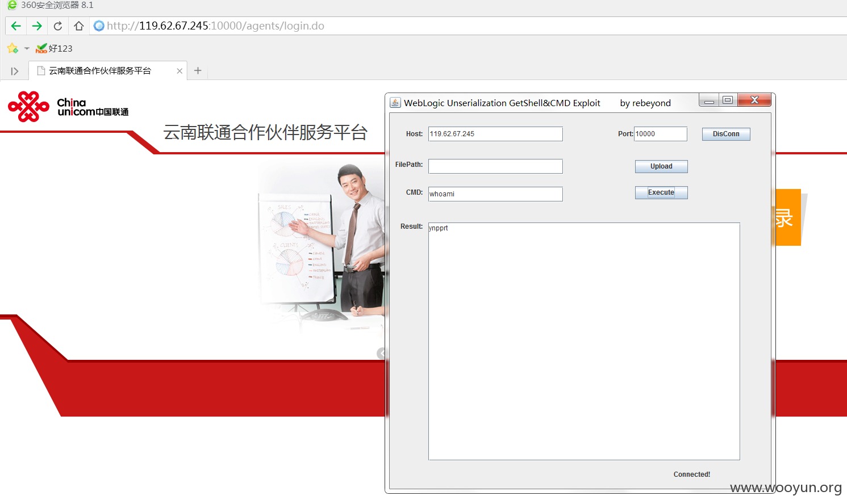
Task: Close the WebLogic exploit window
Action: tap(754, 100)
